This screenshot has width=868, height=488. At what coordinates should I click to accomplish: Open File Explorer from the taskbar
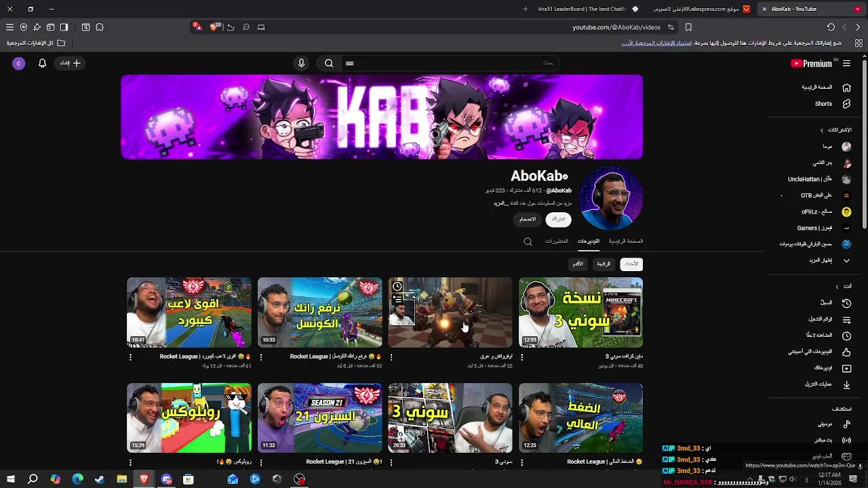tap(122, 479)
